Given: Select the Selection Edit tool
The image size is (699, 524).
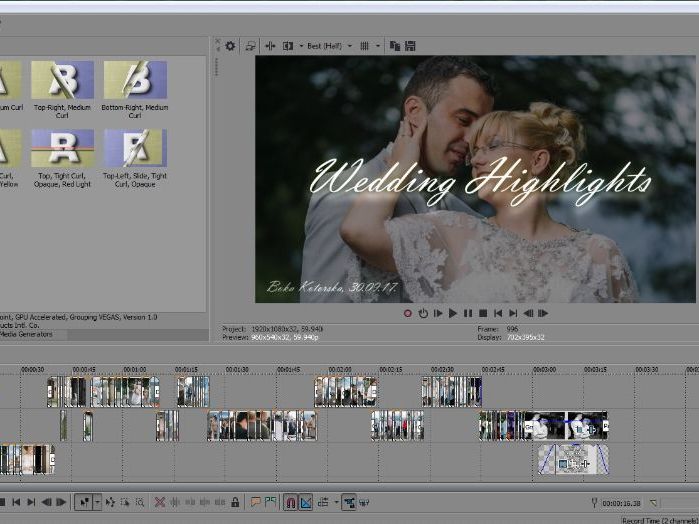Looking at the screenshot, I should tap(125, 503).
